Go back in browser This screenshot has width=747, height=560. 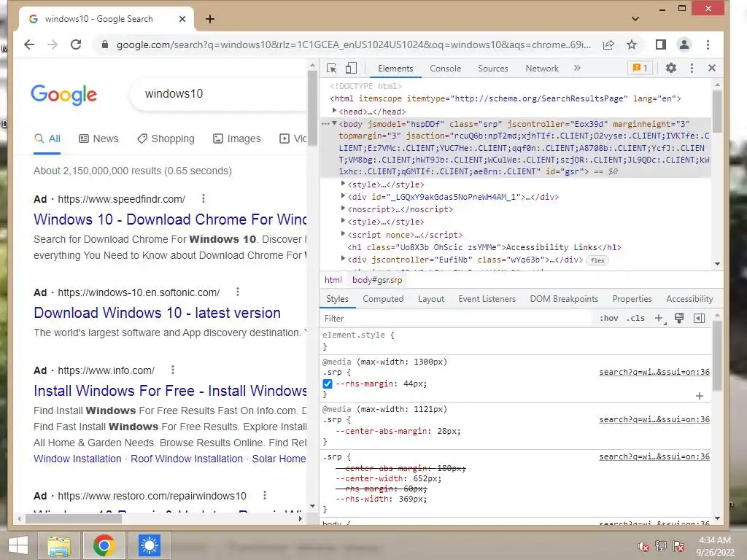coord(29,44)
